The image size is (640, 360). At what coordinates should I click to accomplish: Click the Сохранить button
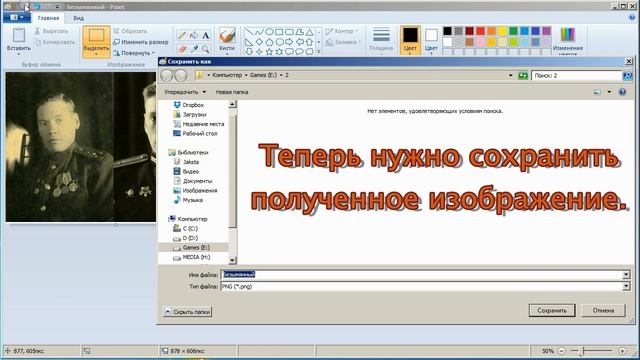coord(552,311)
